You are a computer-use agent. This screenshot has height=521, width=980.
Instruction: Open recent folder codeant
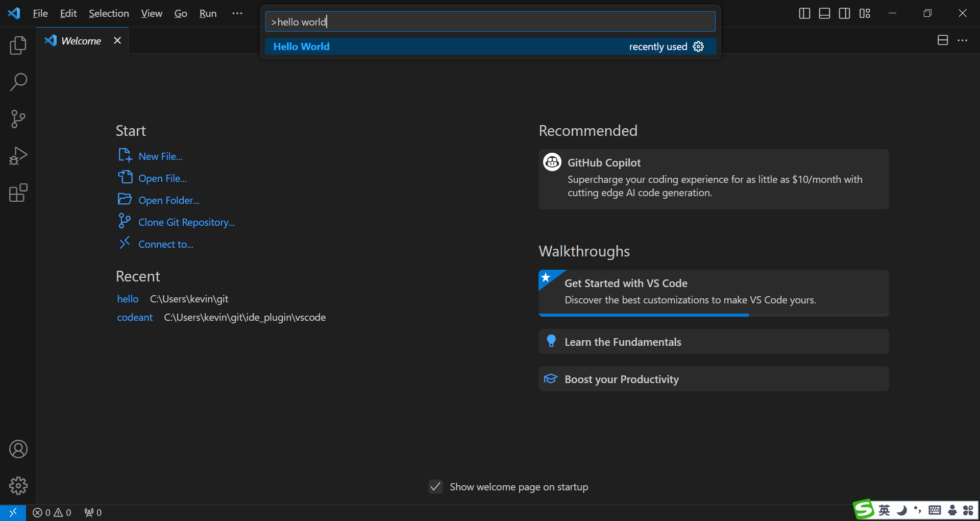pos(135,317)
